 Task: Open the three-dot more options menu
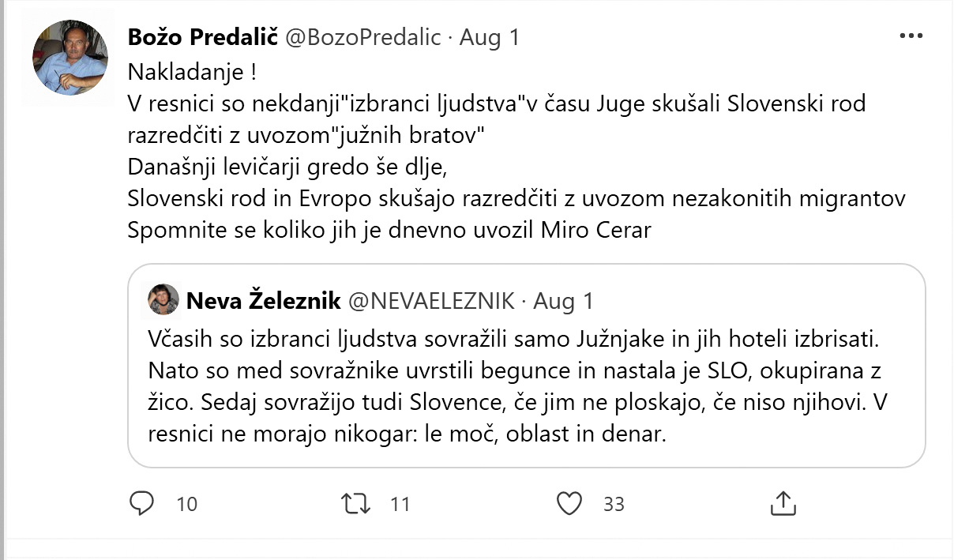pos(911,36)
